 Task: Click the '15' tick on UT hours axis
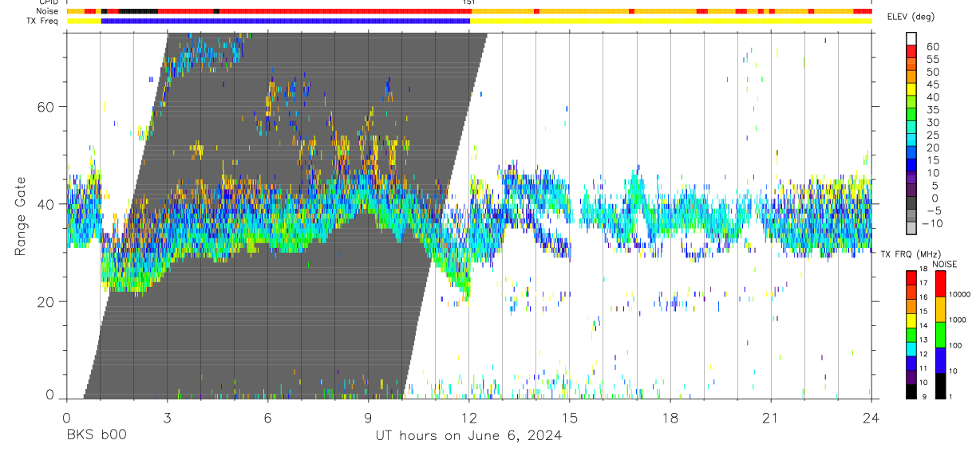point(570,417)
